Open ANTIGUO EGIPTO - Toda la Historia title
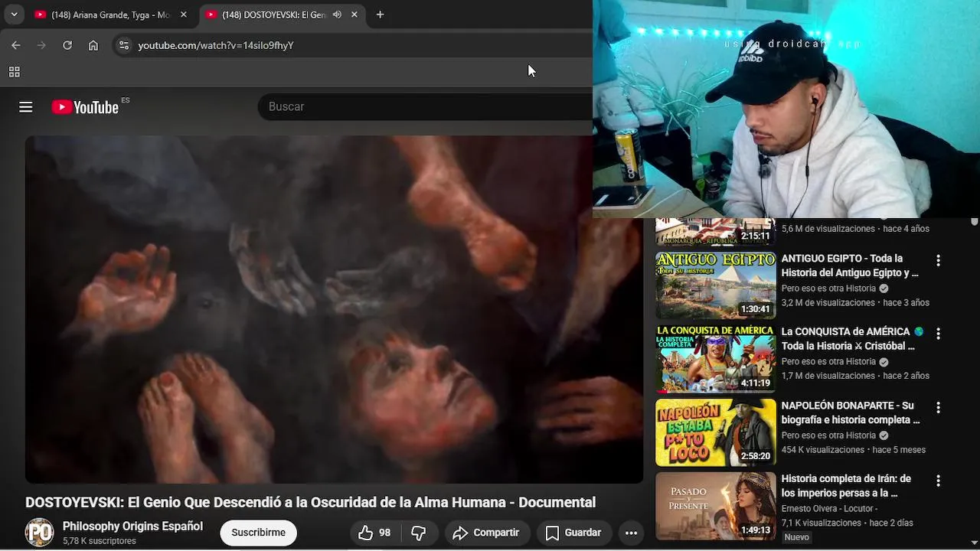The image size is (980, 551). [850, 266]
